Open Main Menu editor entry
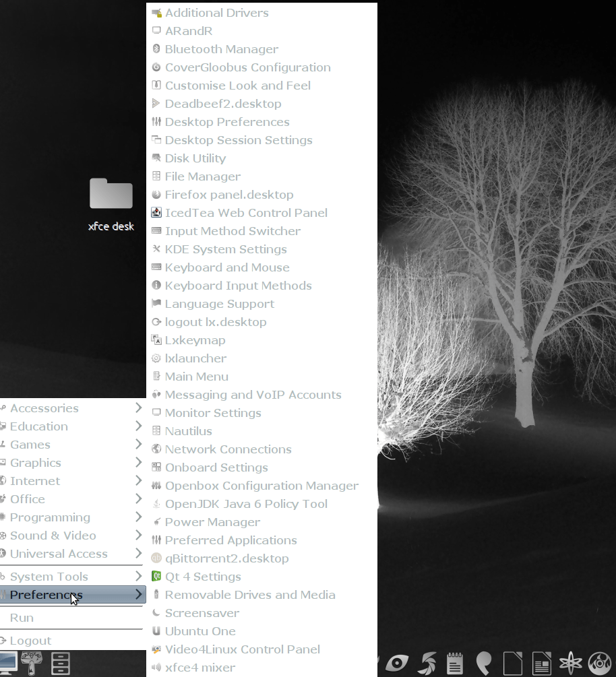Viewport: 616px width, 677px height. pyautogui.click(x=261, y=377)
